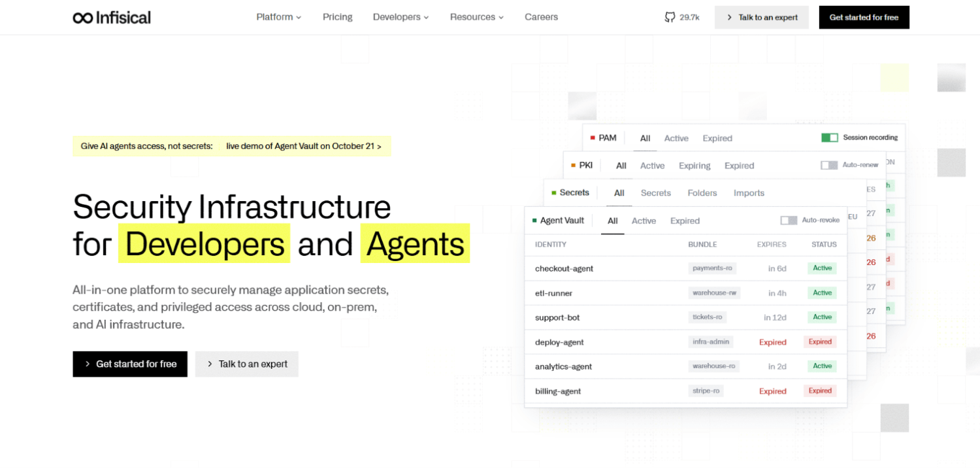The width and height of the screenshot is (980, 468).
Task: Select the PAM panel label
Action: [x=603, y=138]
